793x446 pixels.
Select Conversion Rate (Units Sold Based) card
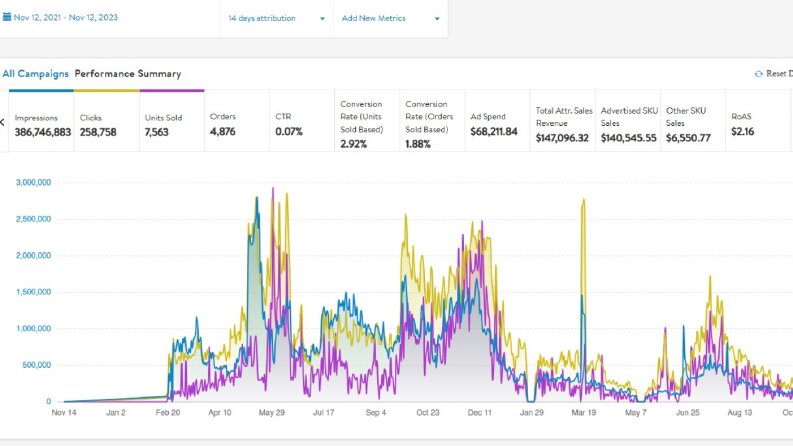tap(367, 121)
